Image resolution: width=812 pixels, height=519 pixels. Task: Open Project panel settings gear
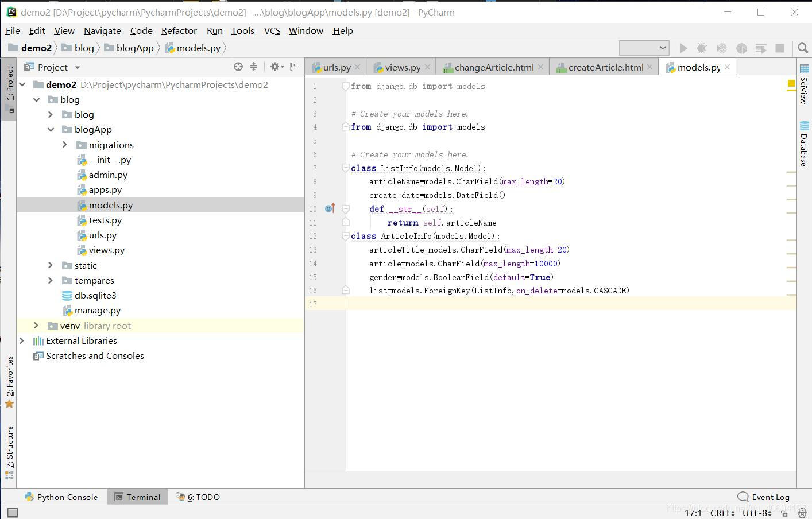[x=277, y=67]
